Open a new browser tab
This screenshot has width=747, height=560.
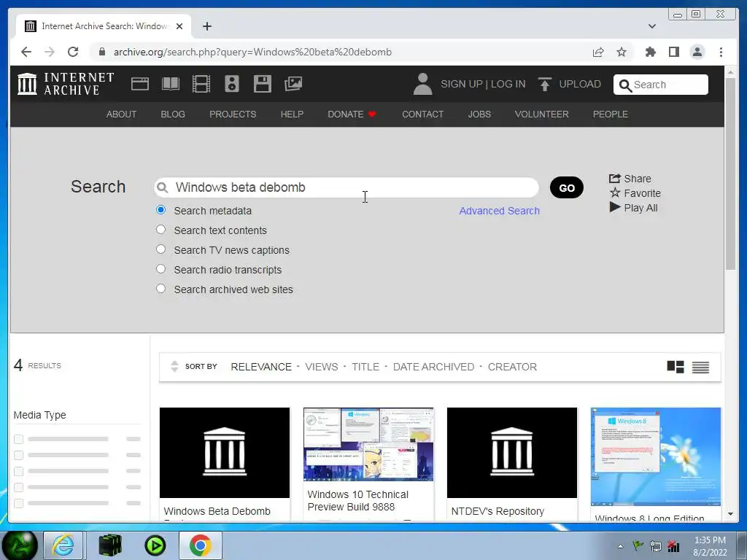pos(206,26)
